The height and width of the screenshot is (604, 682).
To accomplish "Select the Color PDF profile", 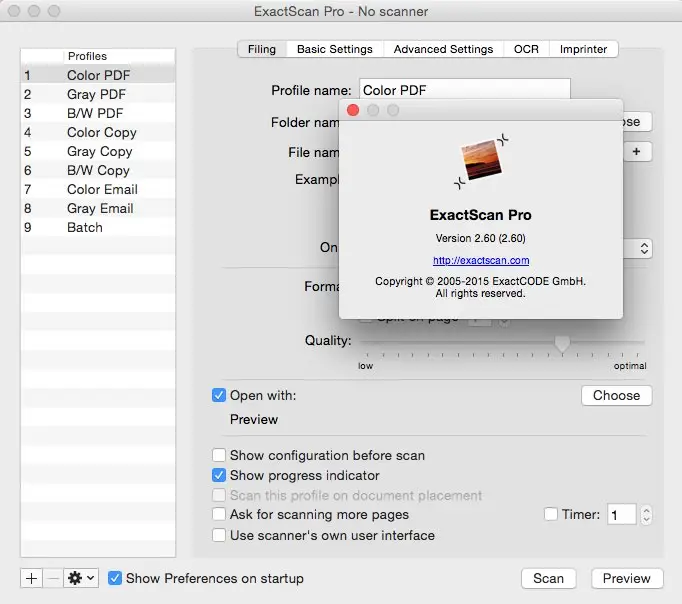I will (x=98, y=75).
